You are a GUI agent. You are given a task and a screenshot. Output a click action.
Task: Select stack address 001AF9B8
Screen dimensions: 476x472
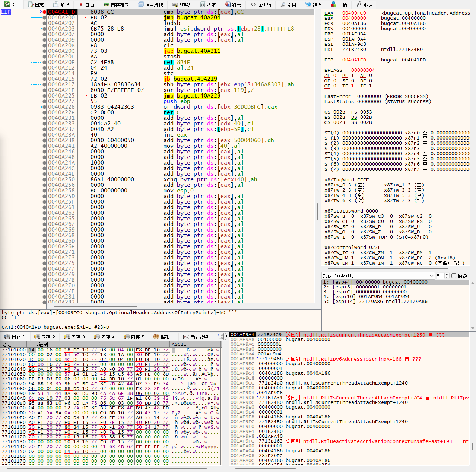click(x=242, y=359)
